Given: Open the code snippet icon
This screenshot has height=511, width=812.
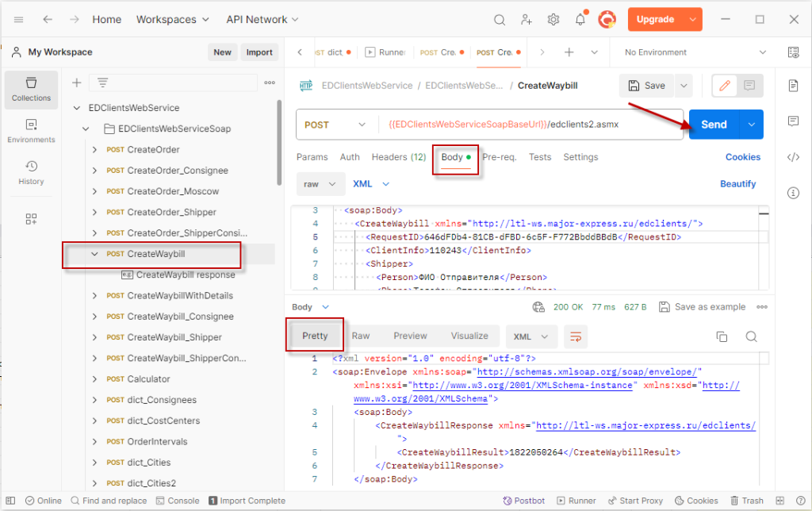Looking at the screenshot, I should tap(793, 157).
